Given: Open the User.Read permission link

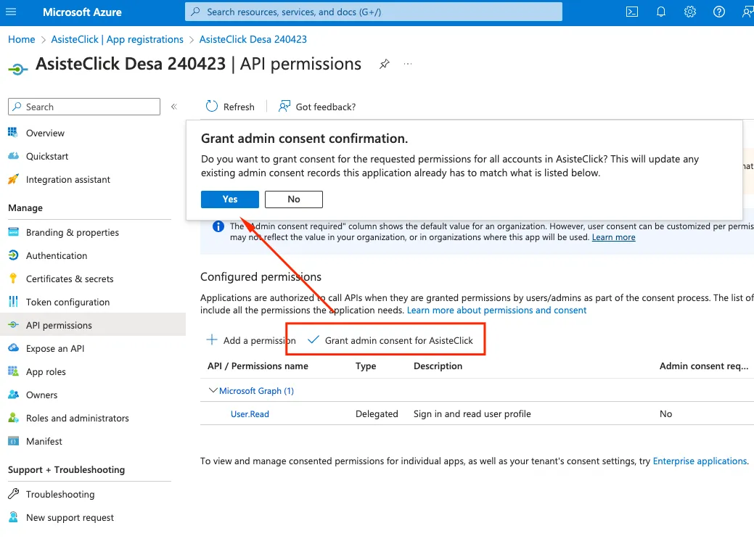Looking at the screenshot, I should pos(250,414).
